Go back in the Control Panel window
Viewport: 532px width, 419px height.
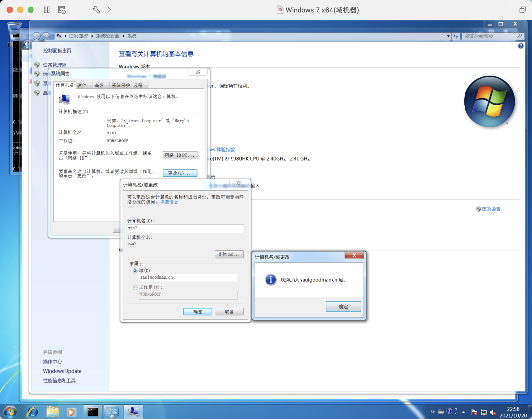tap(36, 36)
